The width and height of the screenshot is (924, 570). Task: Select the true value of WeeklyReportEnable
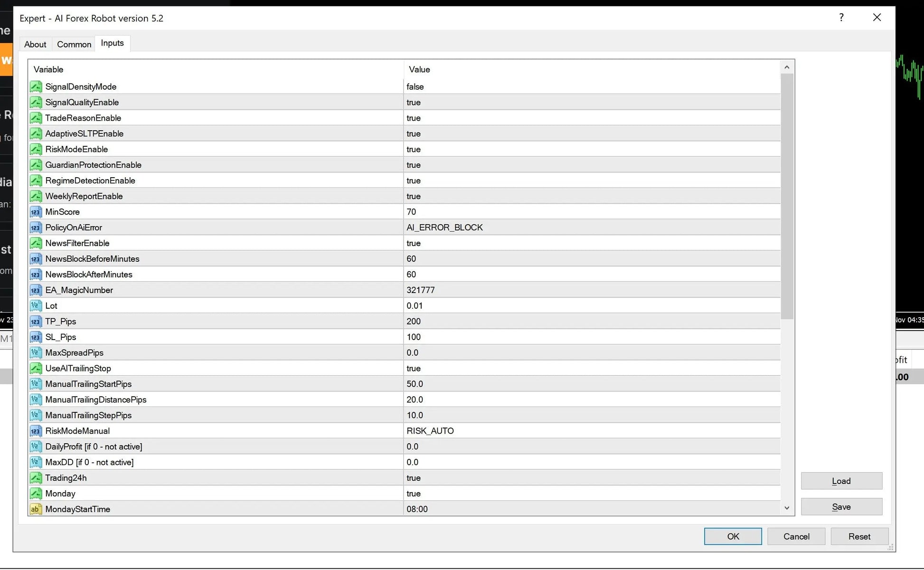click(414, 196)
